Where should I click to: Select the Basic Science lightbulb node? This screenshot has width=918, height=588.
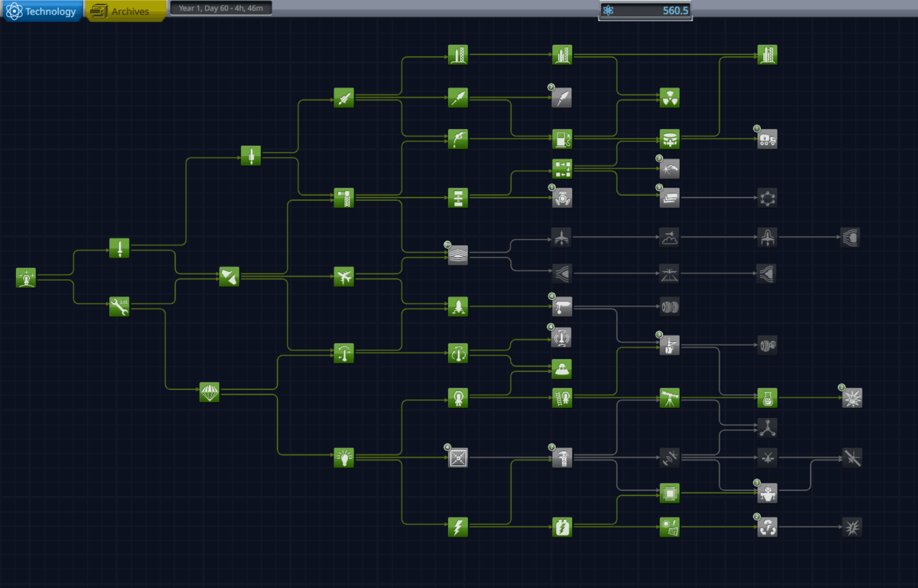coord(344,457)
